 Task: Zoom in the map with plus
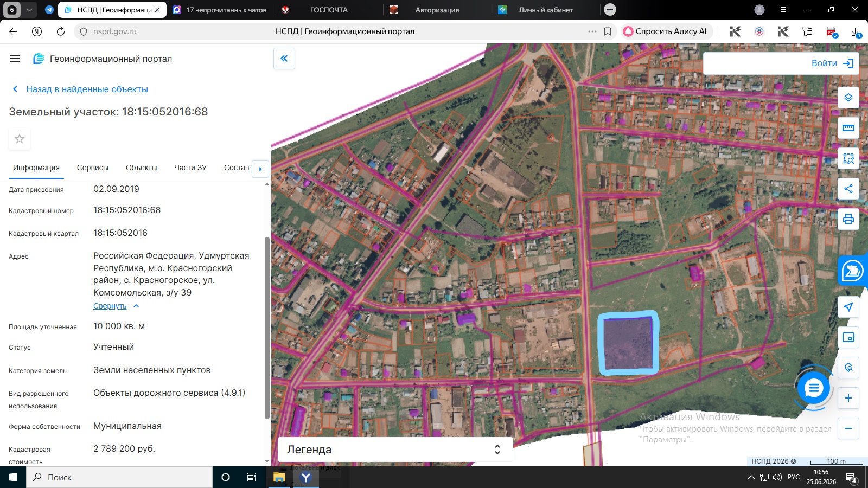point(848,398)
